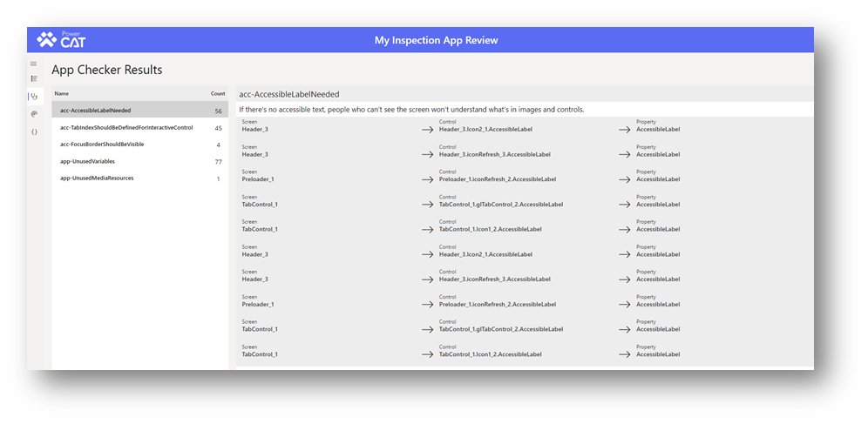Click the accessible text rule description
The height and width of the screenshot is (424, 868).
pyautogui.click(x=411, y=110)
